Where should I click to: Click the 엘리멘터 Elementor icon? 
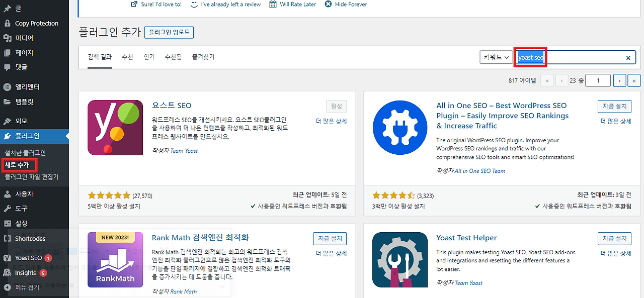click(7, 86)
